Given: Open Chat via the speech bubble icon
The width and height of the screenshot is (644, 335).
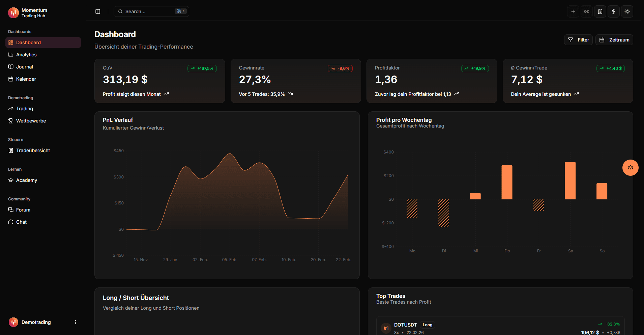Looking at the screenshot, I should coord(11,222).
